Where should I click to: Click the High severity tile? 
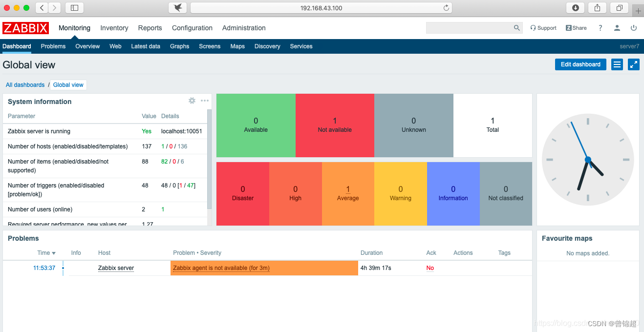(x=296, y=194)
